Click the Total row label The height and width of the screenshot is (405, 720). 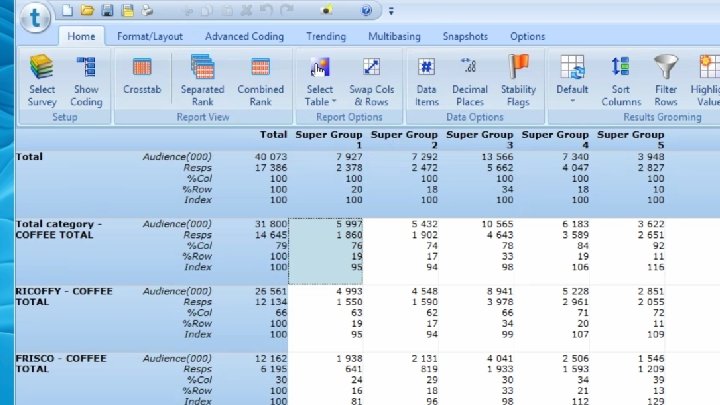pos(29,157)
